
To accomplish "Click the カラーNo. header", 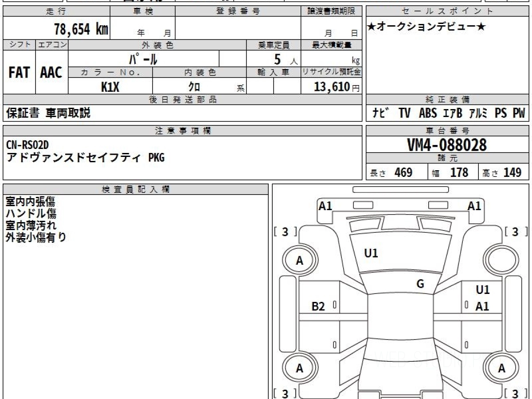I will click(110, 72).
